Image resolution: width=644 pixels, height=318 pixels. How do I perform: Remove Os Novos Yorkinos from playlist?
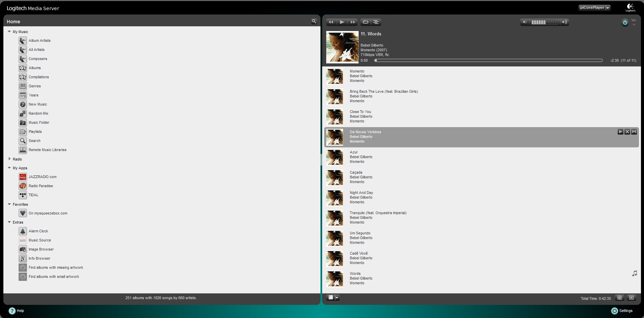(627, 132)
